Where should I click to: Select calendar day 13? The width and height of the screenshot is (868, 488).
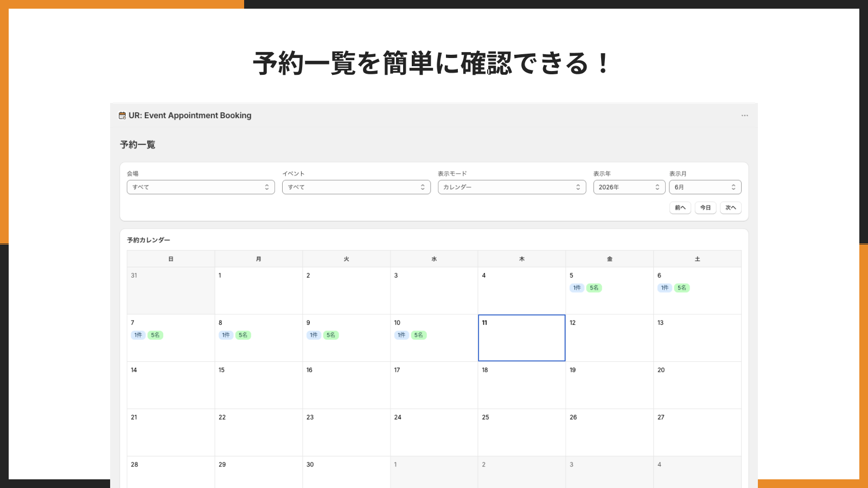click(x=698, y=338)
